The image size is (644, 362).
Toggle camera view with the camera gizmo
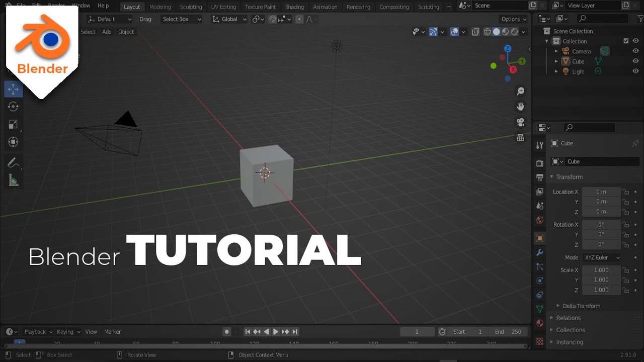(521, 122)
